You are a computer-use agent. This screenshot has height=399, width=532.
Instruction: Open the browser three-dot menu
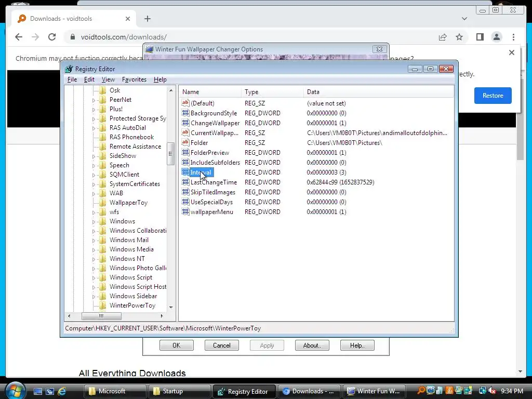[x=513, y=37]
